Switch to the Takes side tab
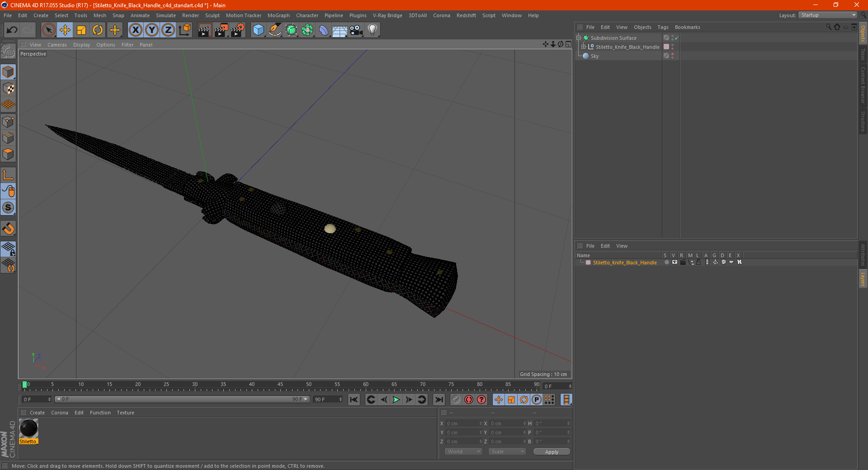Image resolution: width=868 pixels, height=470 pixels. point(863,54)
